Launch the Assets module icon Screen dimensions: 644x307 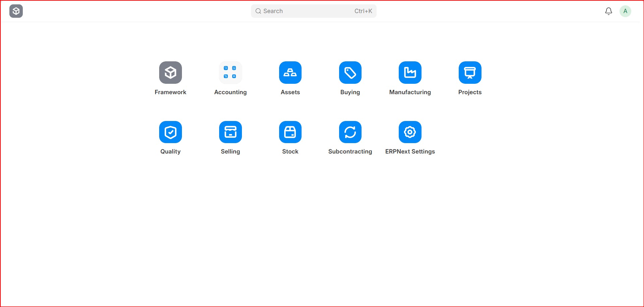tap(290, 72)
